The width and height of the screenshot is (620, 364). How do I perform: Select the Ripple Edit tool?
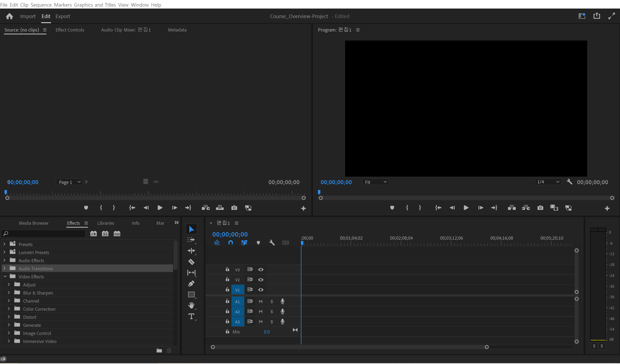[x=191, y=251]
